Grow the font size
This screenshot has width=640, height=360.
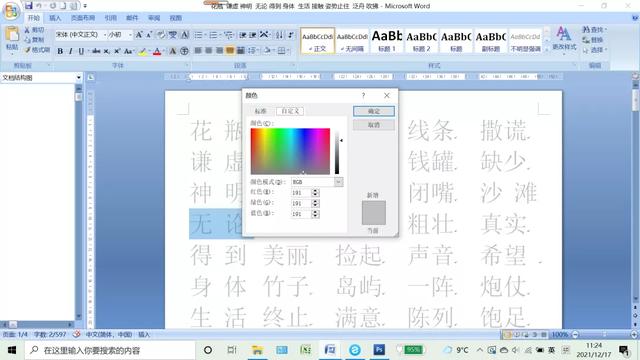139,35
